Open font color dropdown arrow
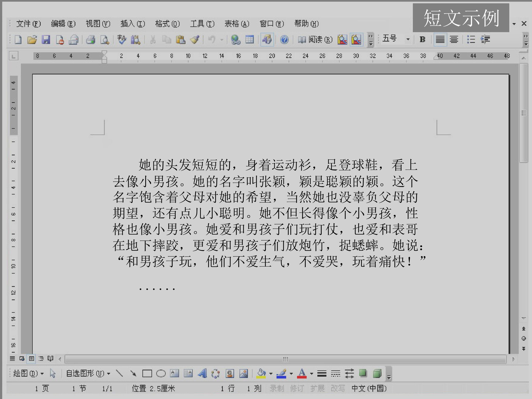Screen dimensions: 532x399 (311, 374)
